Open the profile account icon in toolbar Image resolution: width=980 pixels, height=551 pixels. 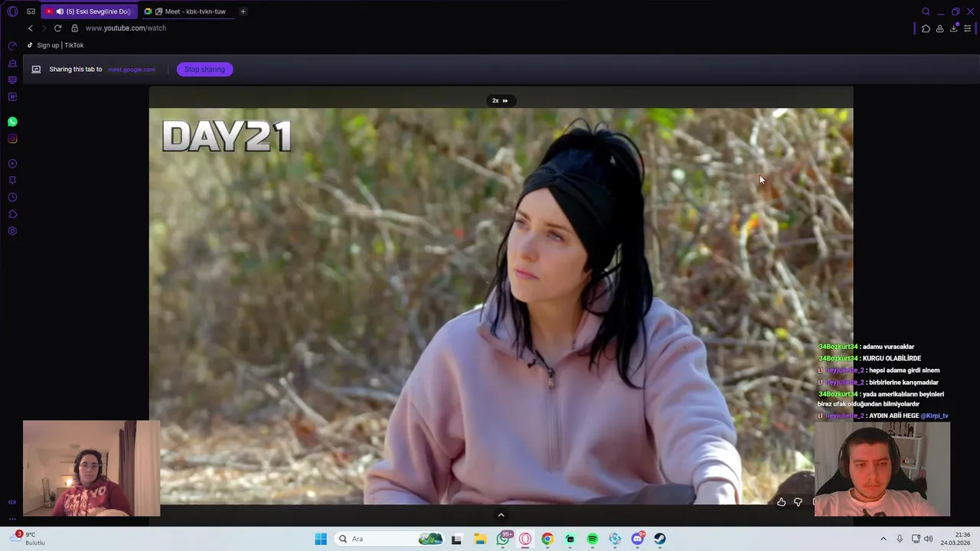coord(939,29)
